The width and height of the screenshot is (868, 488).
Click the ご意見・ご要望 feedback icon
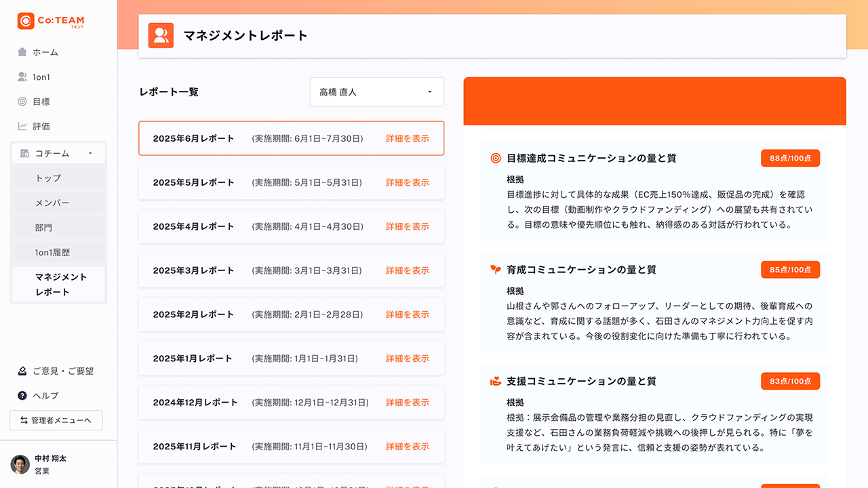(x=22, y=371)
